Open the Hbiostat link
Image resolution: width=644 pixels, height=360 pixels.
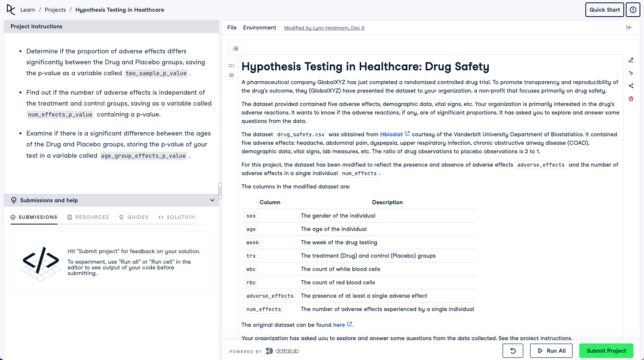pyautogui.click(x=392, y=134)
